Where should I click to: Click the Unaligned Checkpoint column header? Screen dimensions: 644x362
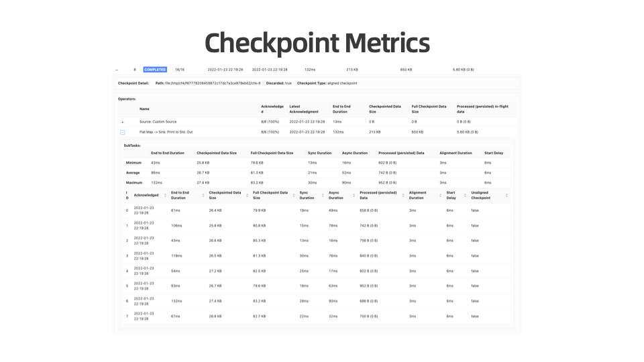tap(480, 195)
